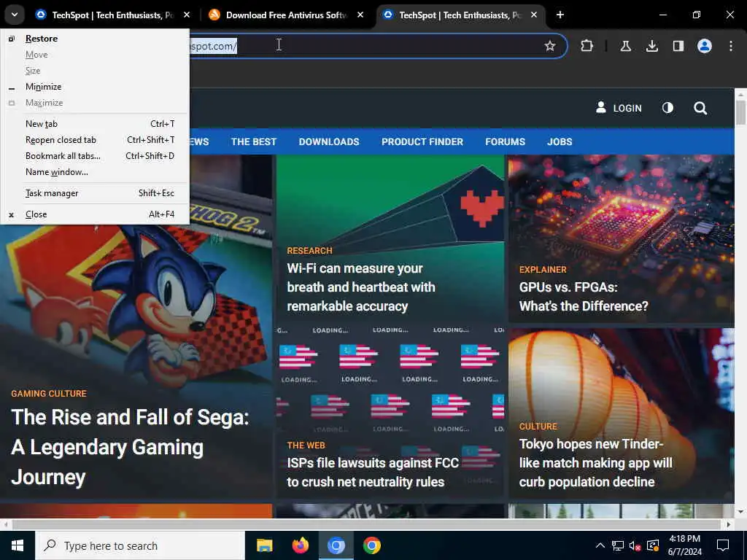Screen dimensions: 747x560
Task: Open the site search magnifier icon
Action: coord(700,108)
